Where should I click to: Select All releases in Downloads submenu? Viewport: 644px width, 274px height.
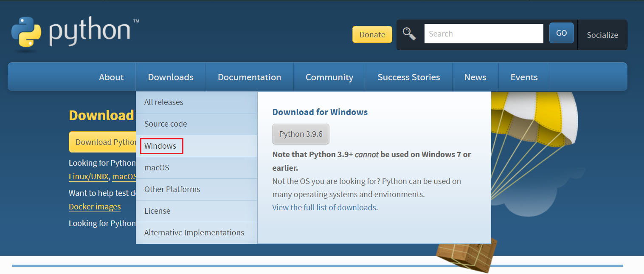196,102
